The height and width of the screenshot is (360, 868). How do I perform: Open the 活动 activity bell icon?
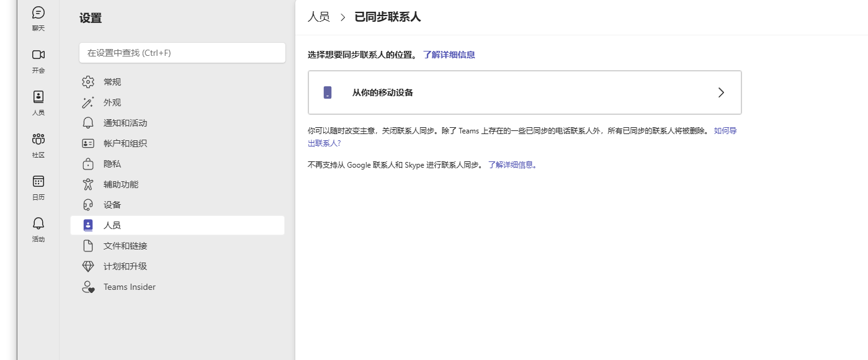(x=38, y=223)
